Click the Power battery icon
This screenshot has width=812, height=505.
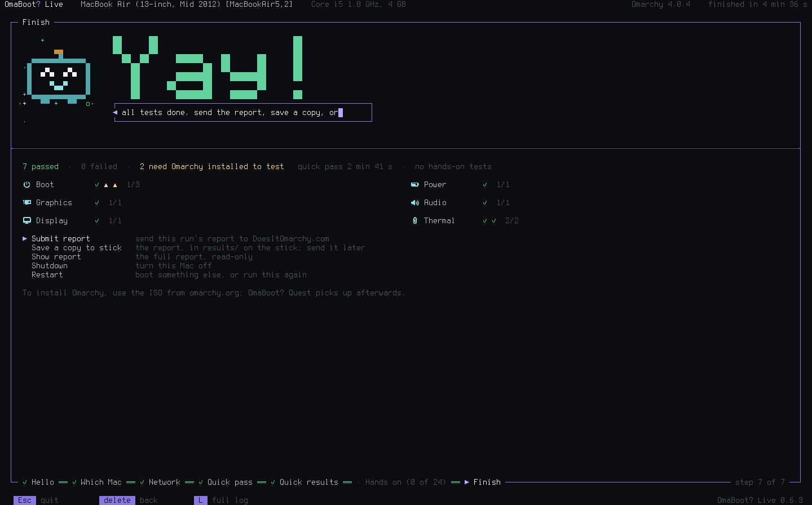click(x=414, y=184)
